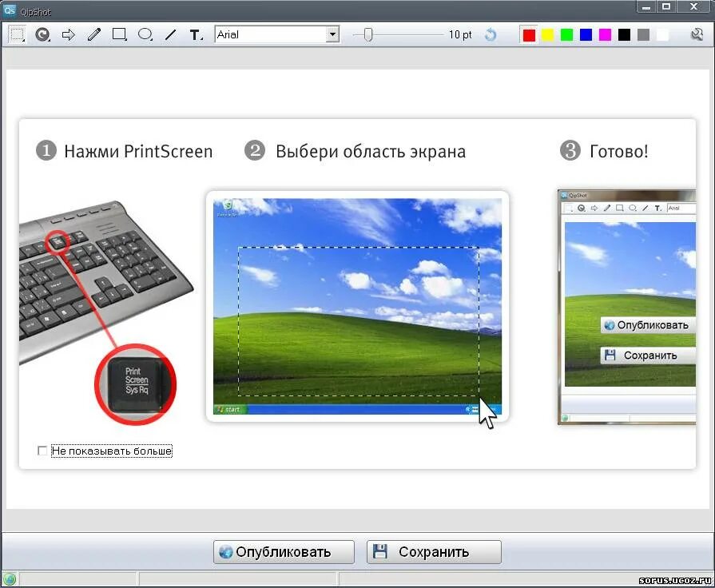This screenshot has width=715, height=588.
Task: Click the 'Готово!' heading
Action: click(619, 152)
